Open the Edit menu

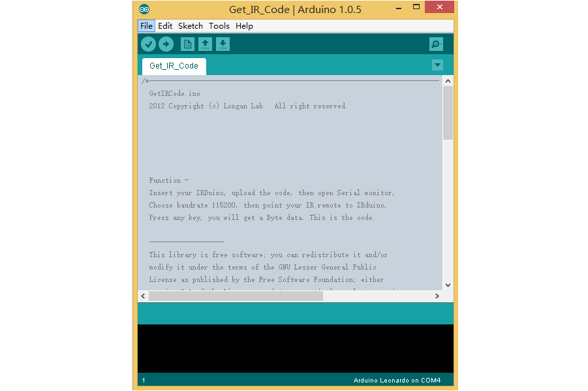[165, 26]
